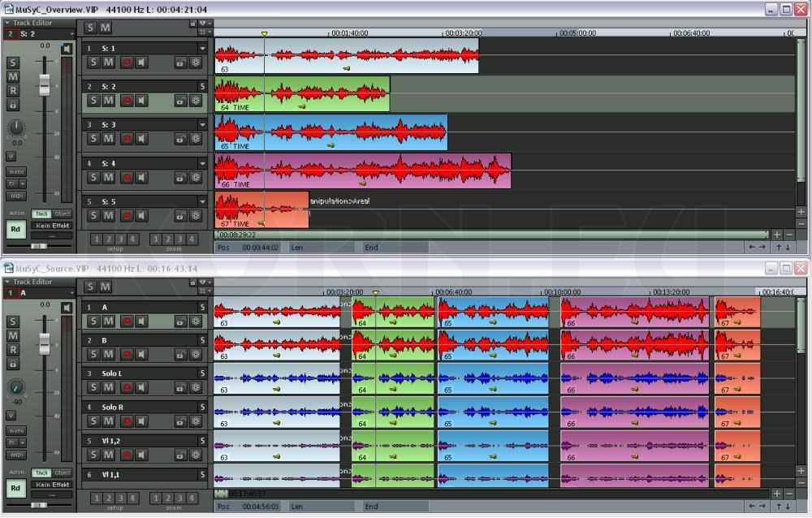Image resolution: width=812 pixels, height=518 pixels.
Task: Collapse Track Editor panel in Overview window
Action: pyautogui.click(x=8, y=23)
